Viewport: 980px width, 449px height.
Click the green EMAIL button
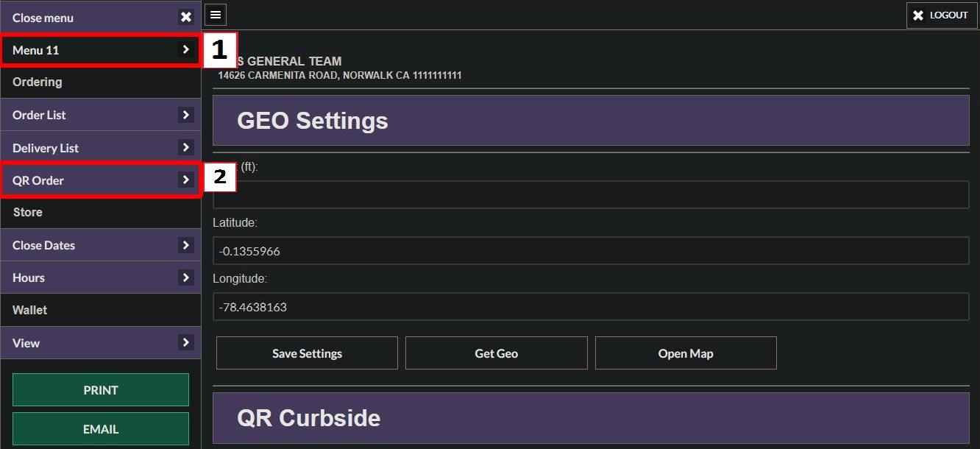coord(101,429)
